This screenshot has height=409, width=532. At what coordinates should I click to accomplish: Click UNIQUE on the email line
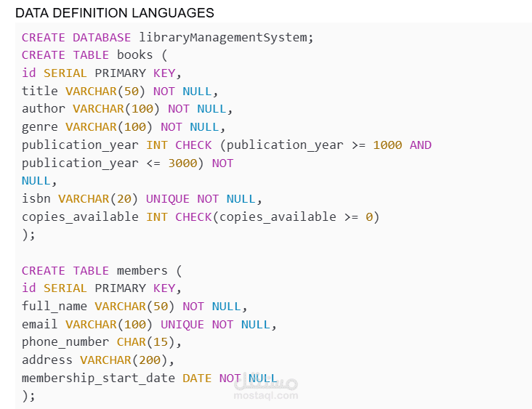182,324
